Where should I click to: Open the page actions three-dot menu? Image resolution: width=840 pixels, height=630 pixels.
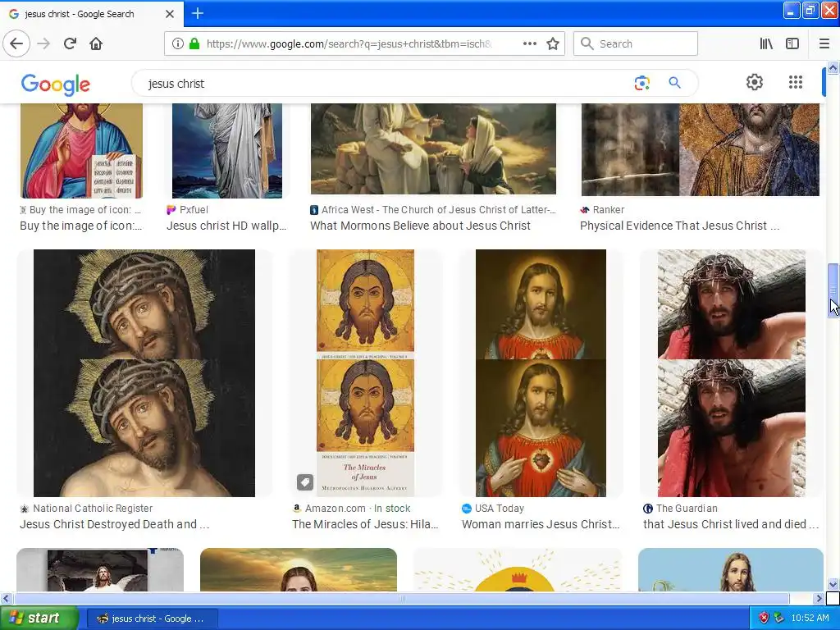click(x=529, y=44)
